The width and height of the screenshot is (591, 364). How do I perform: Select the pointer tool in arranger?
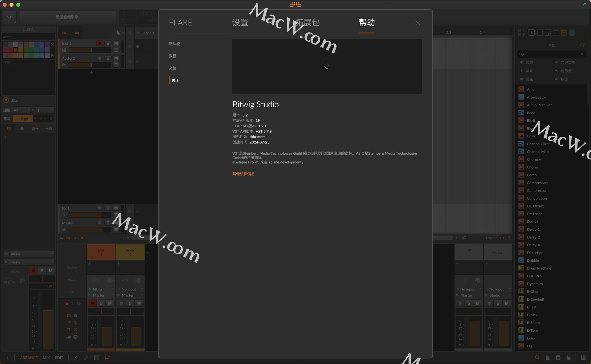[x=118, y=33]
